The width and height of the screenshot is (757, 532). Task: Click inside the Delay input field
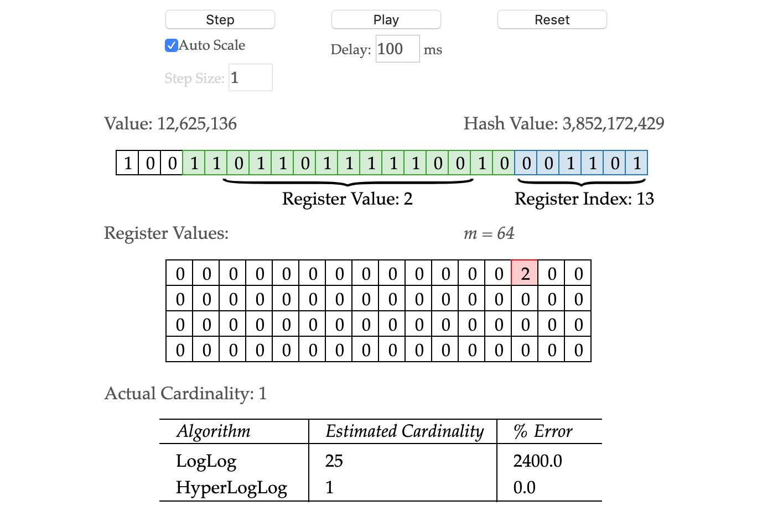(397, 49)
